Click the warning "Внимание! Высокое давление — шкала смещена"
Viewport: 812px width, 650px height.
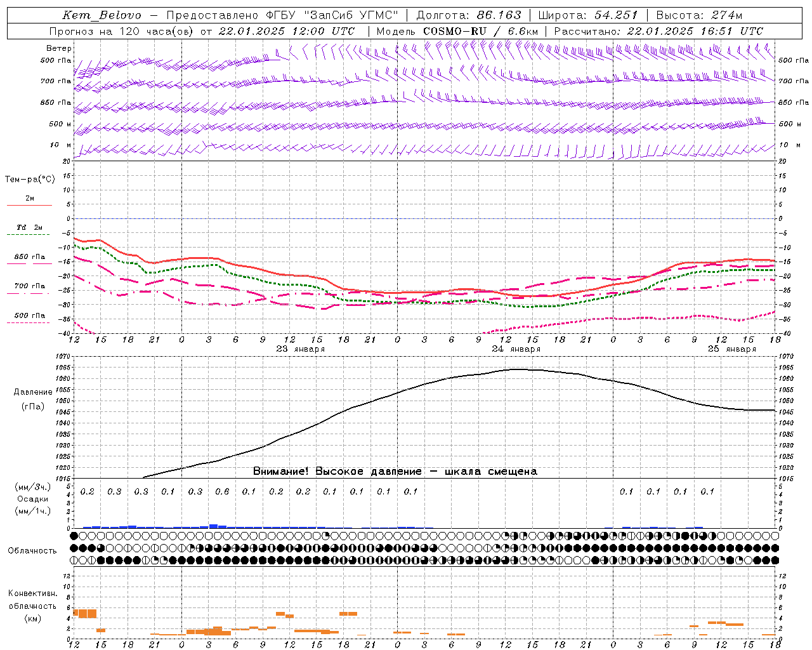tap(395, 472)
